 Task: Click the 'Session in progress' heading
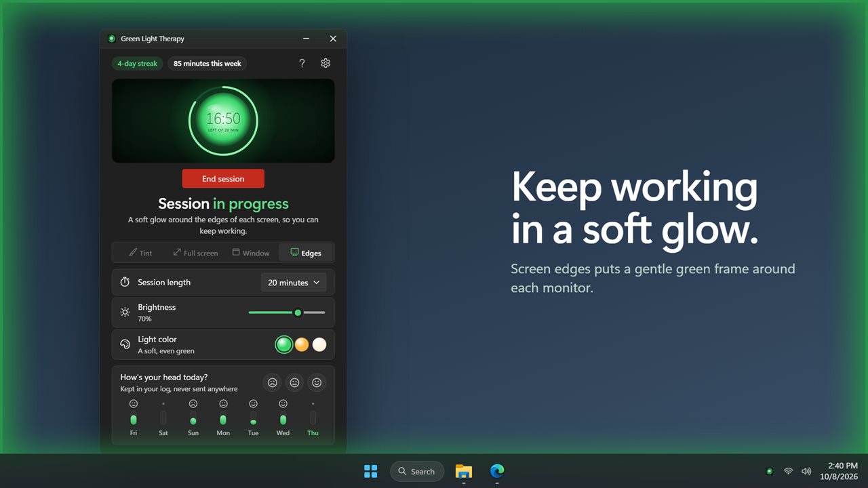point(223,203)
